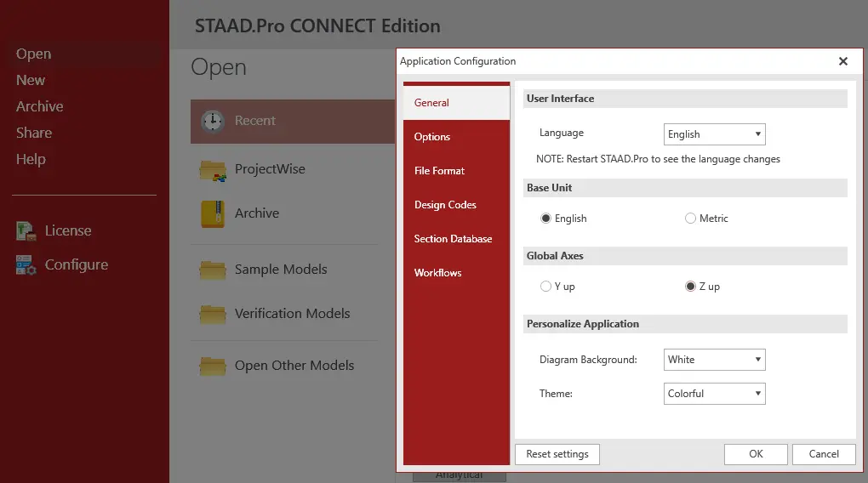Open the Diagram Background dropdown
This screenshot has width=868, height=483.
(x=714, y=360)
